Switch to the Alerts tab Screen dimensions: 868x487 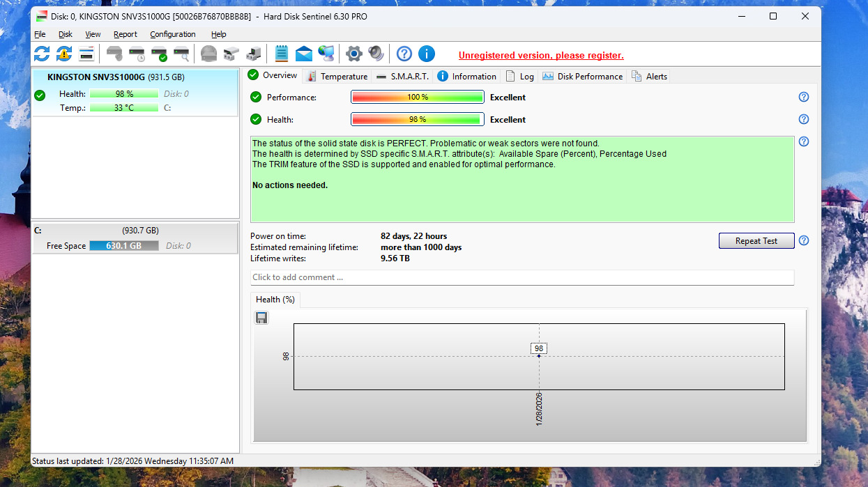click(x=649, y=76)
